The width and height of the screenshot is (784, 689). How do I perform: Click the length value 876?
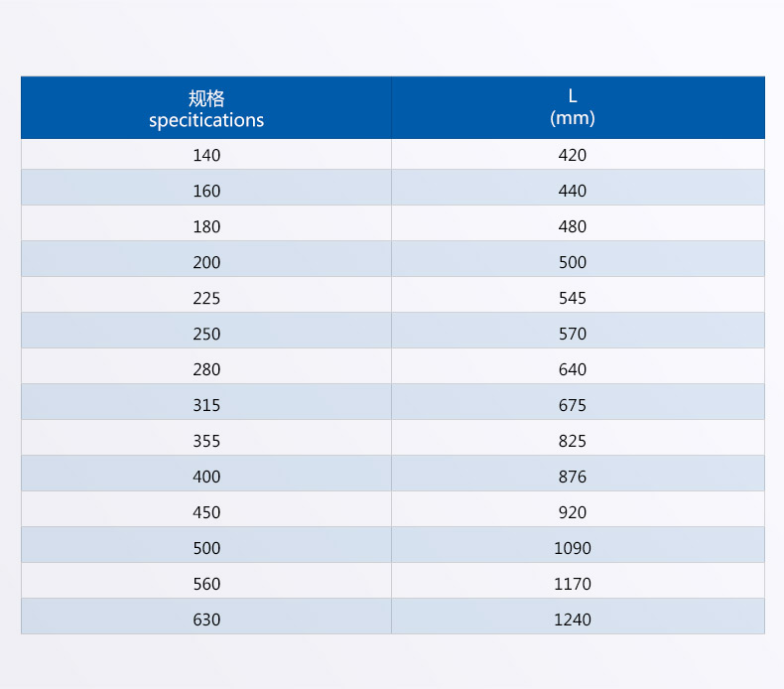coord(573,477)
